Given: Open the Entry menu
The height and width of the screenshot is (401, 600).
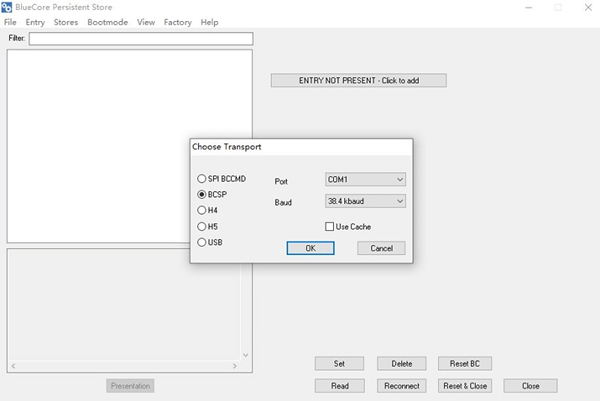Looking at the screenshot, I should click(35, 22).
